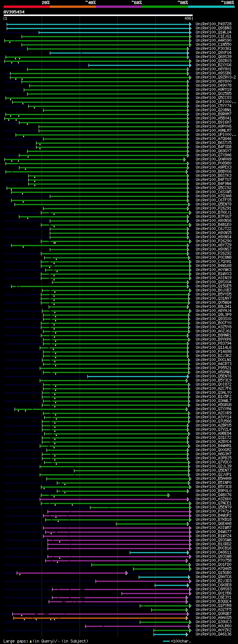Click label UniRef100_B9RHM7
Image resolution: width=238 pixels, height=644 pixels.
(x=213, y=114)
